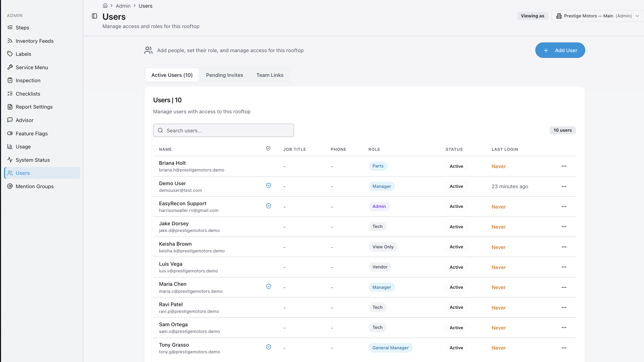This screenshot has height=362, width=644.
Task: Click Tony Grasso's shield icon
Action: click(x=269, y=347)
